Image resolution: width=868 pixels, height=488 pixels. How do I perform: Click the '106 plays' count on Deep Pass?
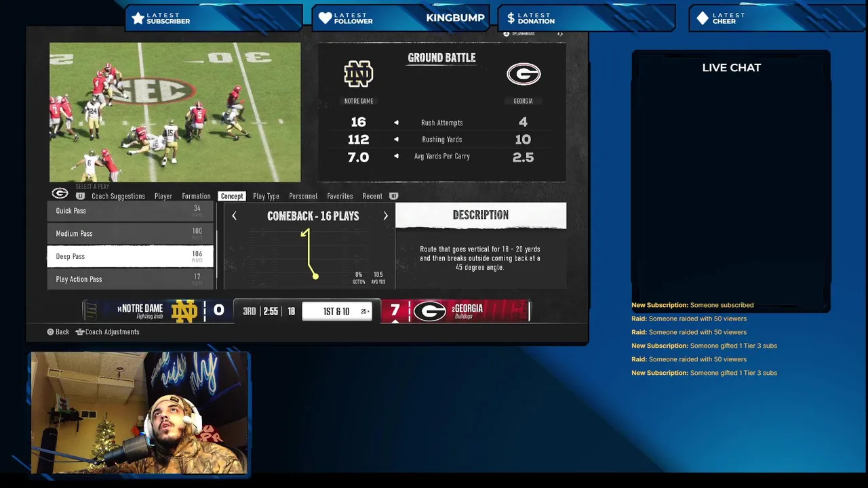click(x=197, y=256)
